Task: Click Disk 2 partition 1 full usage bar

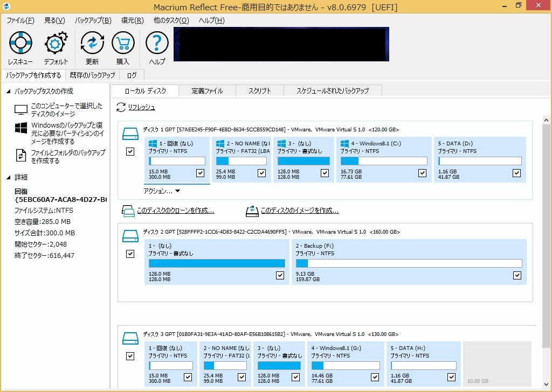Action: (x=217, y=263)
